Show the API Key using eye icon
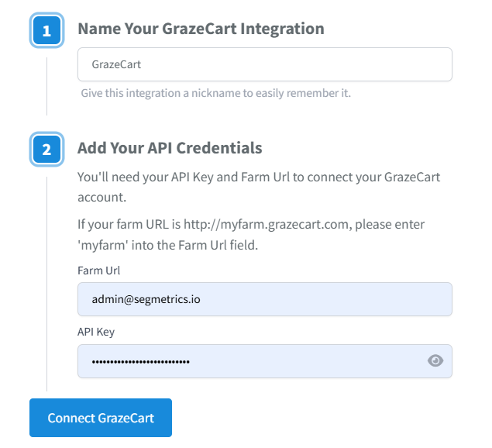Viewport: 492px width, 448px height. click(x=435, y=361)
